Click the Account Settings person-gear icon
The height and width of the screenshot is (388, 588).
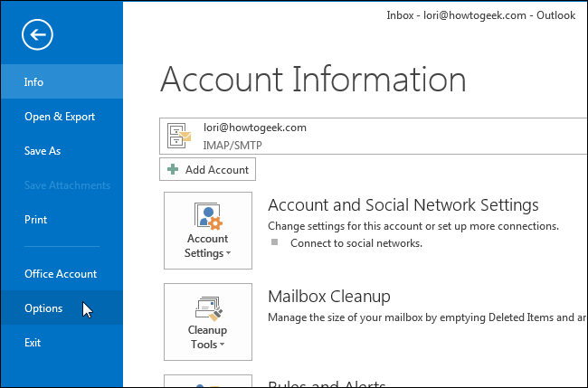[x=207, y=217]
